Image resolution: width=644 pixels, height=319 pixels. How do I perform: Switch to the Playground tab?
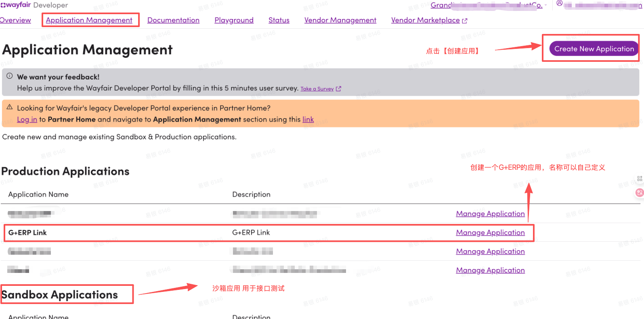(x=234, y=20)
